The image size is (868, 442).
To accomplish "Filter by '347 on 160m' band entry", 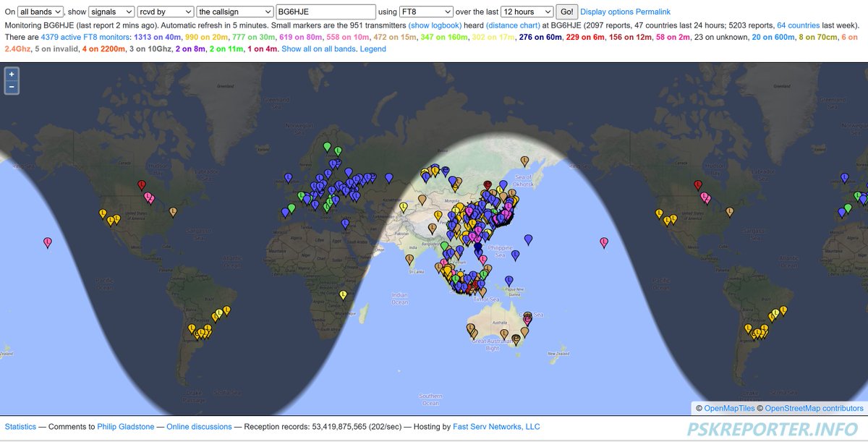I will [443, 37].
